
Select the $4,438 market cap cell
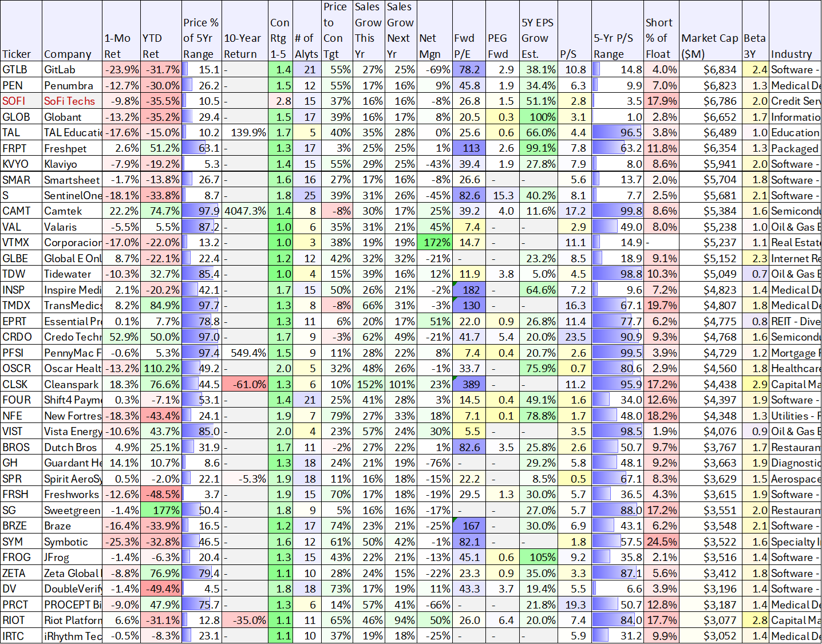pyautogui.click(x=710, y=385)
